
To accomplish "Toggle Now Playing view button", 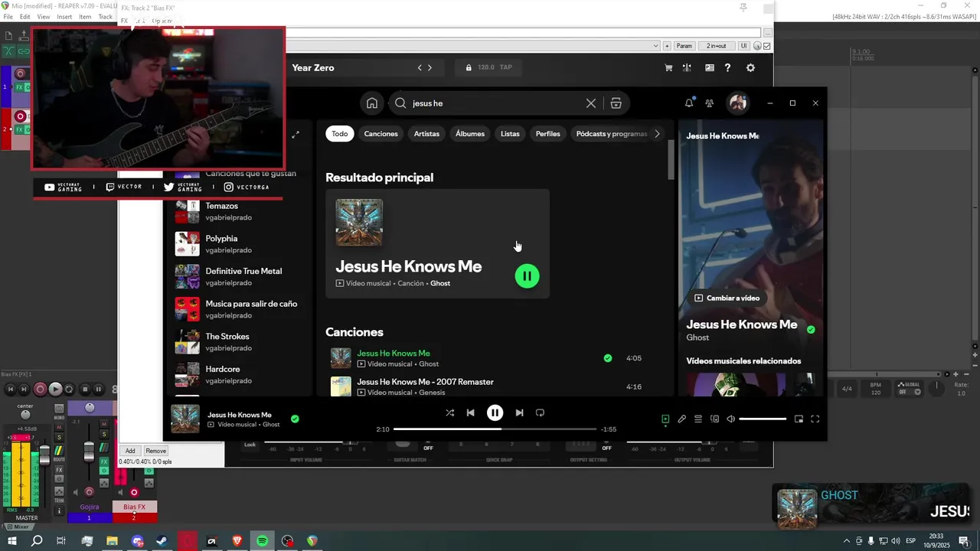I will [x=665, y=419].
